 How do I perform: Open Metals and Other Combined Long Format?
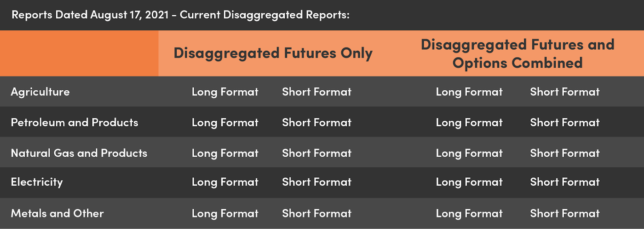(x=469, y=213)
